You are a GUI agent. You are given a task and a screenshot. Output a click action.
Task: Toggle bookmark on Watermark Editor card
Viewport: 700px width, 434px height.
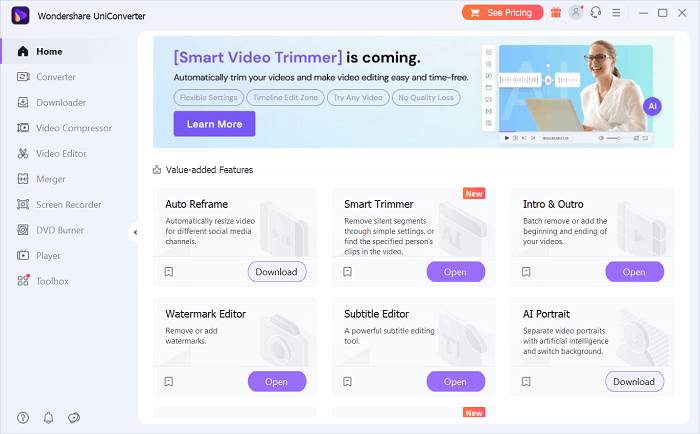point(169,381)
